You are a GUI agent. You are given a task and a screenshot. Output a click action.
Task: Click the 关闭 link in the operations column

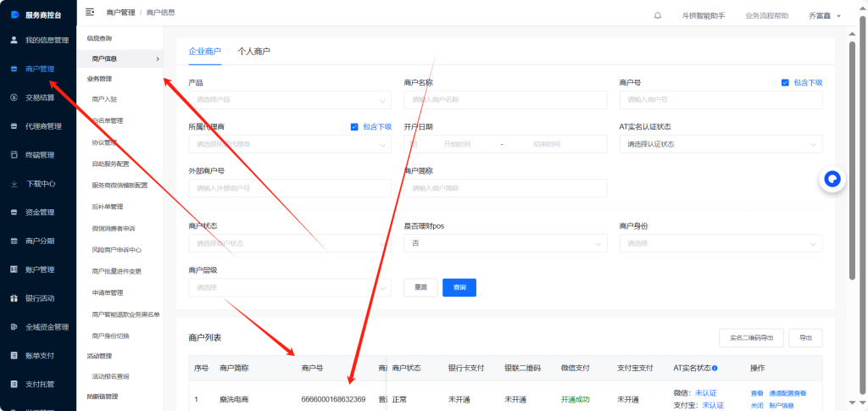point(757,405)
